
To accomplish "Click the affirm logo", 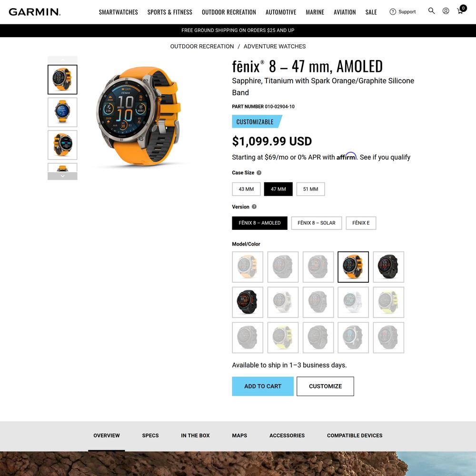I will coord(347,156).
